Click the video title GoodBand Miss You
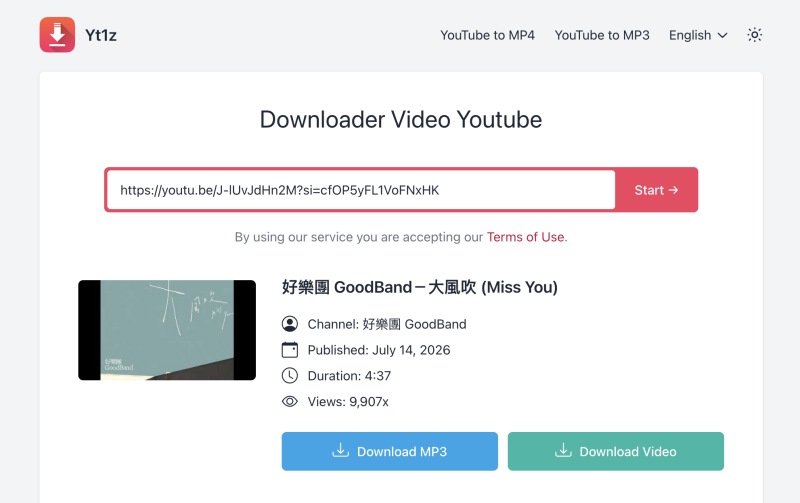Viewport: 800px width, 503px height. point(419,287)
